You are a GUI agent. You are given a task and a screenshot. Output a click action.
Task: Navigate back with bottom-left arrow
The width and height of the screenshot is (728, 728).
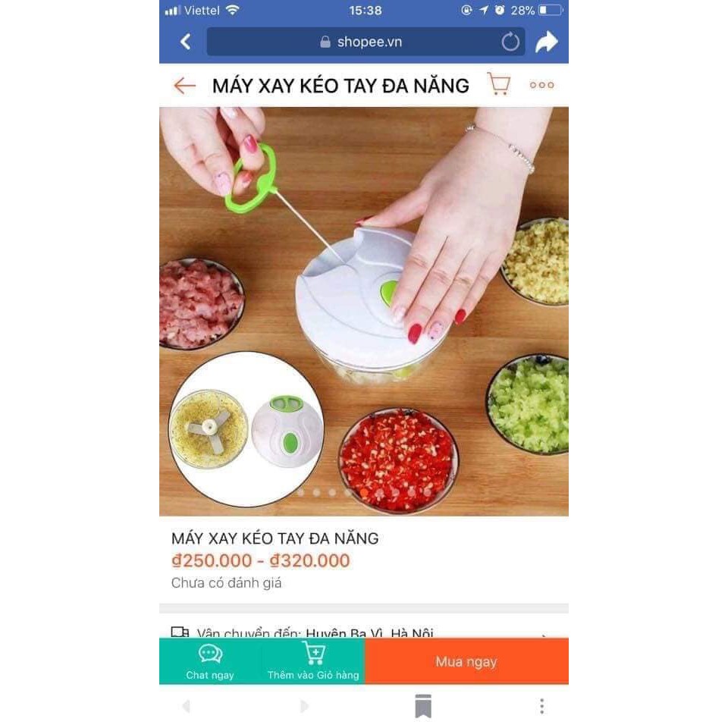pyautogui.click(x=186, y=706)
